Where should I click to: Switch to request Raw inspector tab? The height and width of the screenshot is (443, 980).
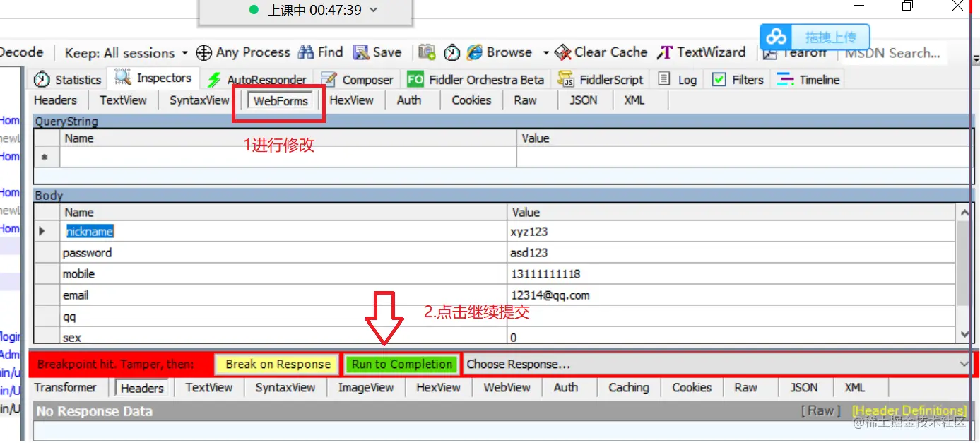coord(525,100)
